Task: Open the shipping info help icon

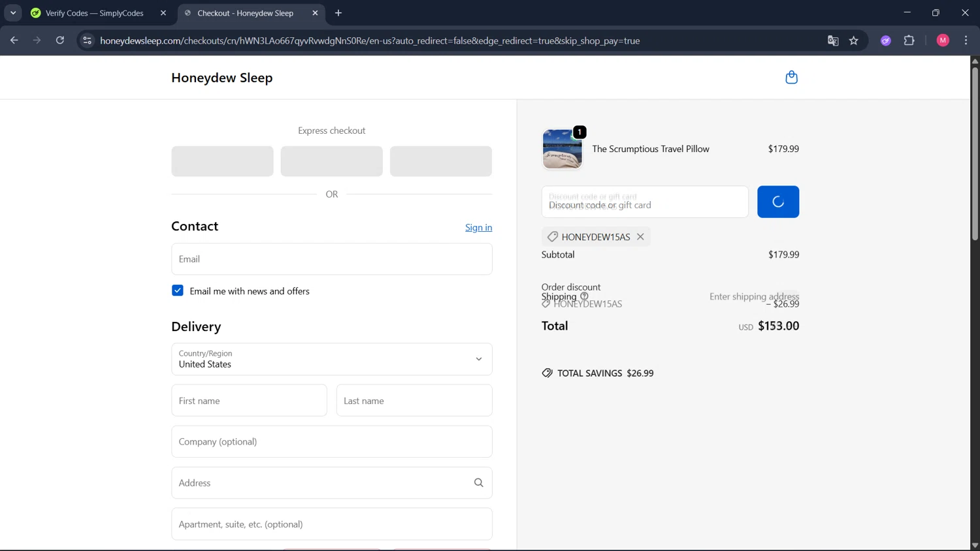Action: click(x=584, y=296)
